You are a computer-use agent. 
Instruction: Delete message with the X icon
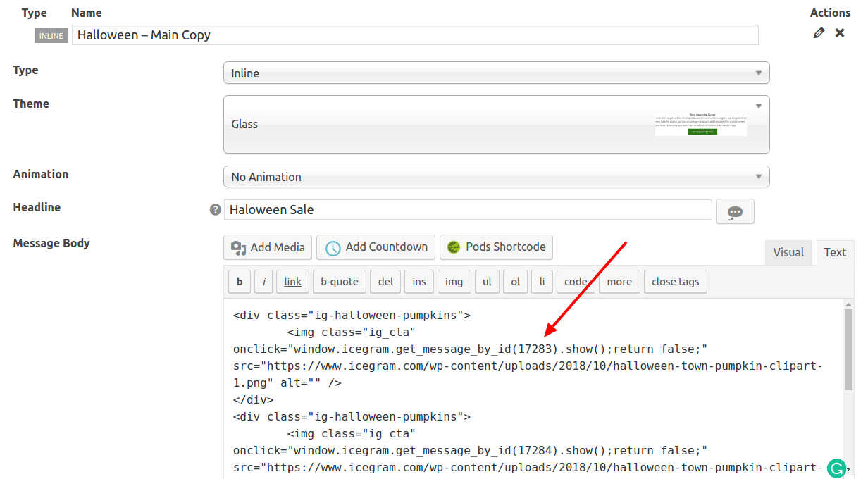pos(840,33)
